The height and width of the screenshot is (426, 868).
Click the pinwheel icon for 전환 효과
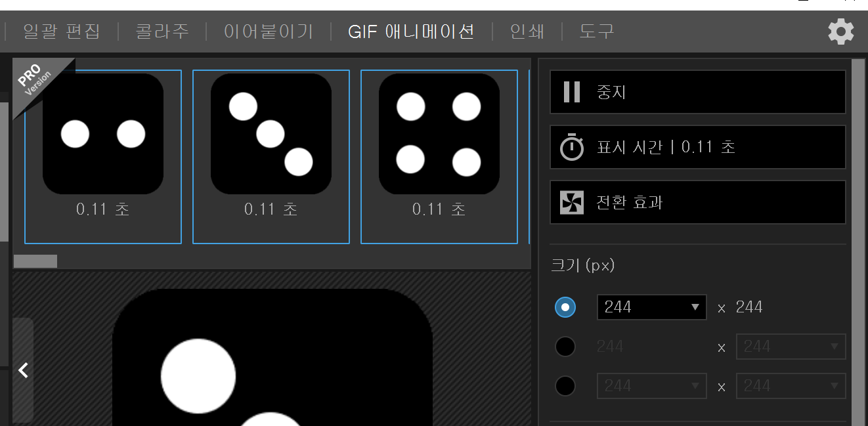click(x=572, y=202)
